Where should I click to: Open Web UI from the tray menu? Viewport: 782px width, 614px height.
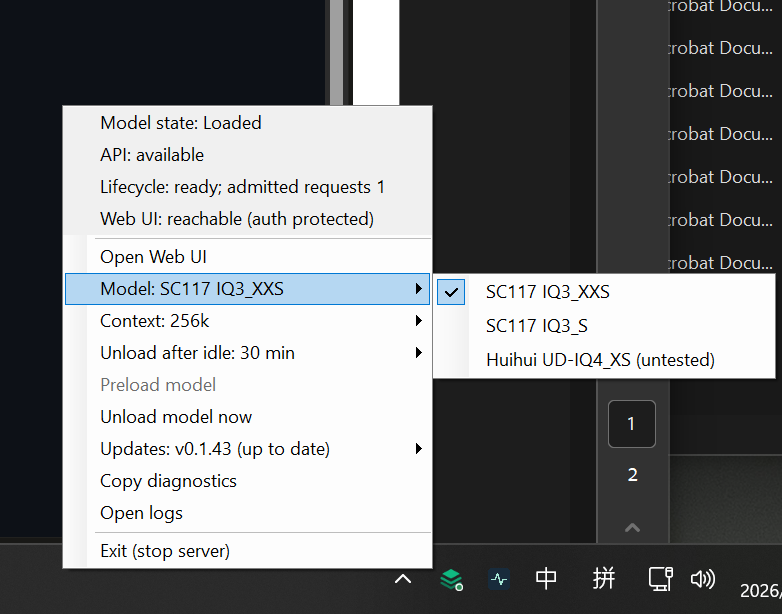pos(247,257)
